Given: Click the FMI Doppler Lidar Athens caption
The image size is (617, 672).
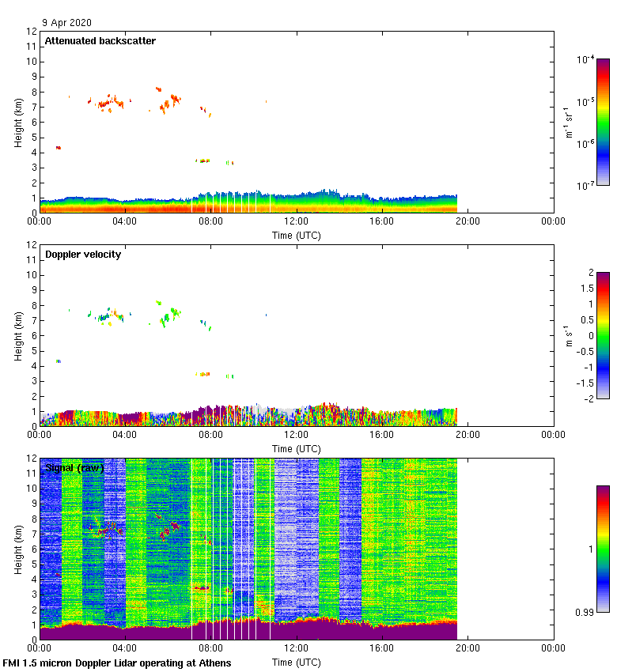Looking at the screenshot, I should click(117, 663).
